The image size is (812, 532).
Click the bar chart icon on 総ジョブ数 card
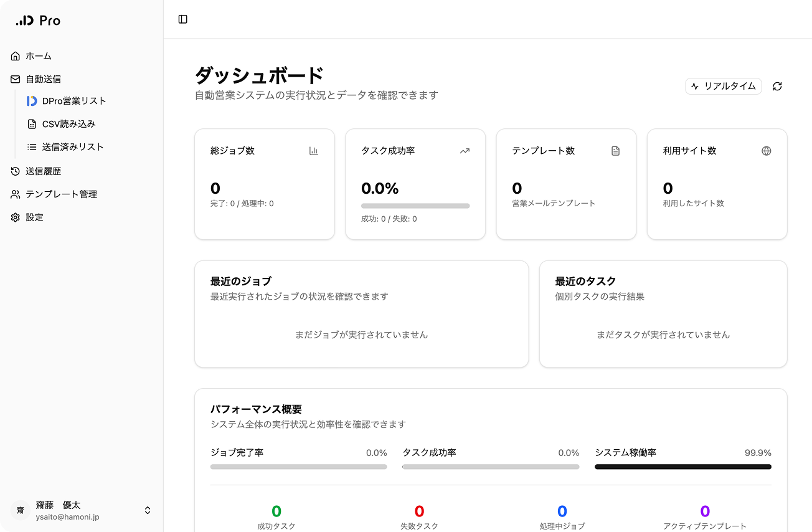point(314,151)
